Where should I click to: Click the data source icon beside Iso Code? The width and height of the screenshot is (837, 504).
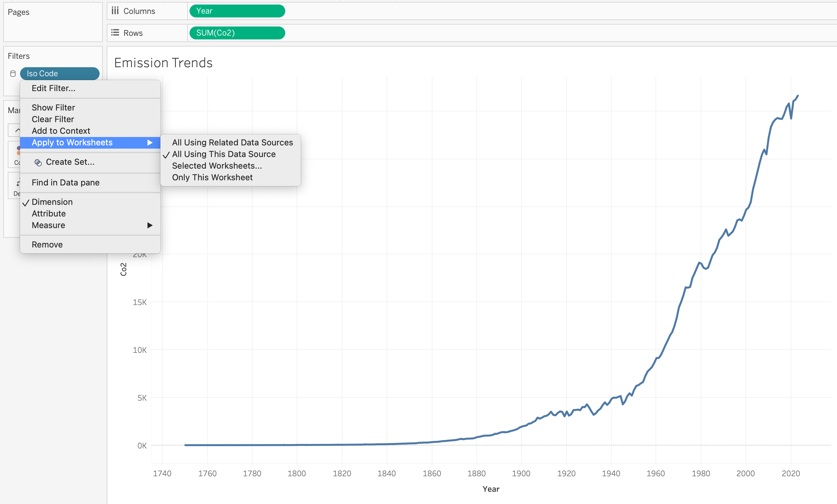coord(13,74)
